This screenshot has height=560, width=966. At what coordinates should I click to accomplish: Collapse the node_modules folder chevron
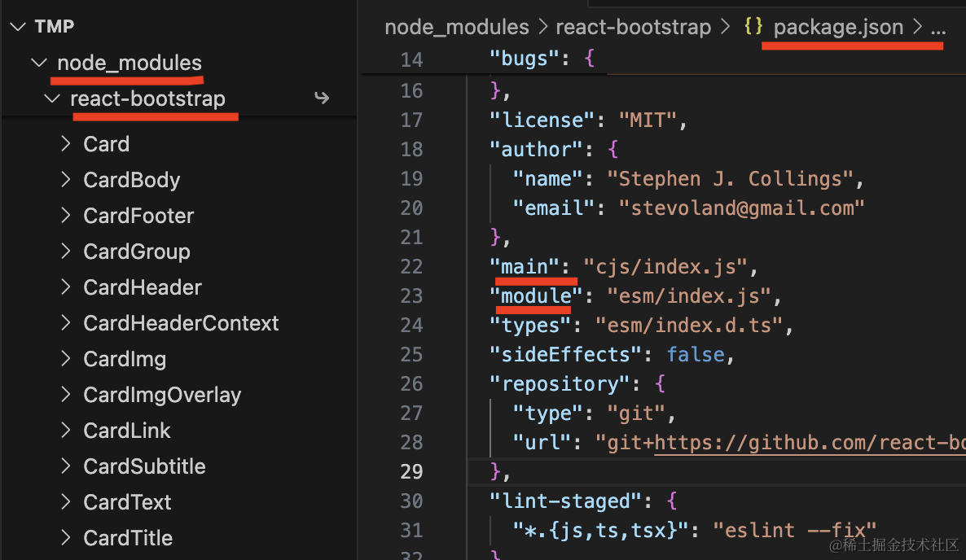[39, 63]
